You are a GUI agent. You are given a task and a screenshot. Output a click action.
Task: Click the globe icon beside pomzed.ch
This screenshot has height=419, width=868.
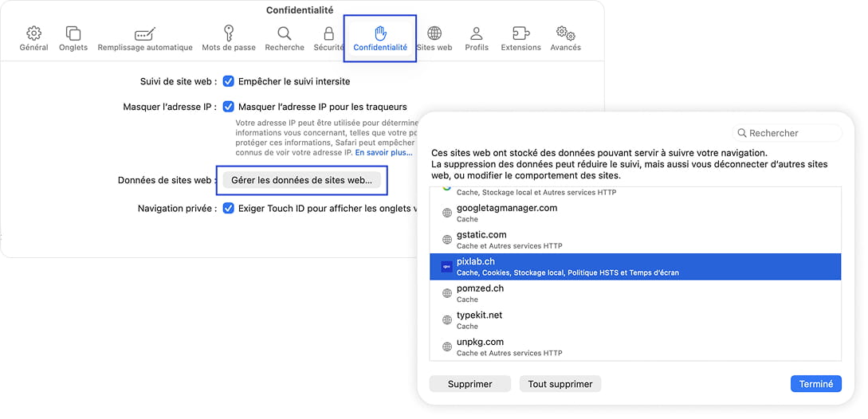tap(446, 293)
